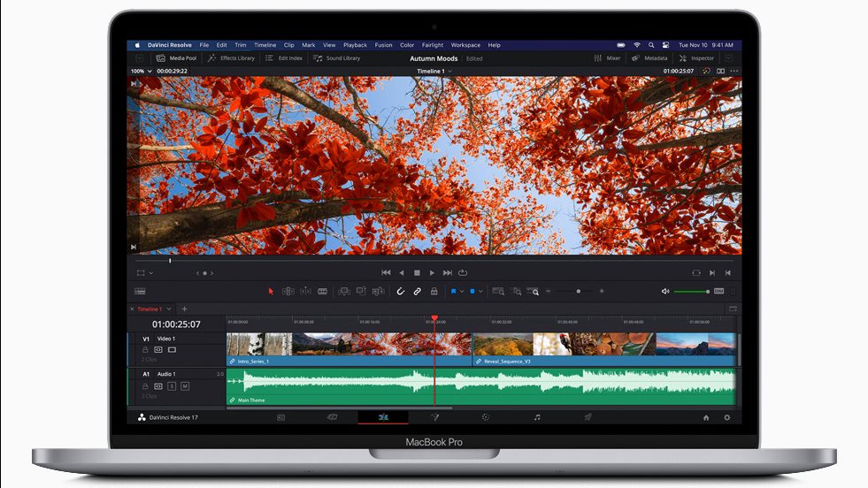Toggle the magnet Snapping button

pos(400,291)
